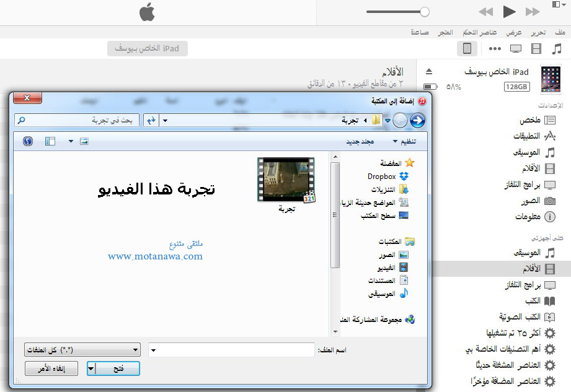This screenshot has height=392, width=571.
Task: Expand address bar history dropdown arrow
Action: tap(166, 121)
